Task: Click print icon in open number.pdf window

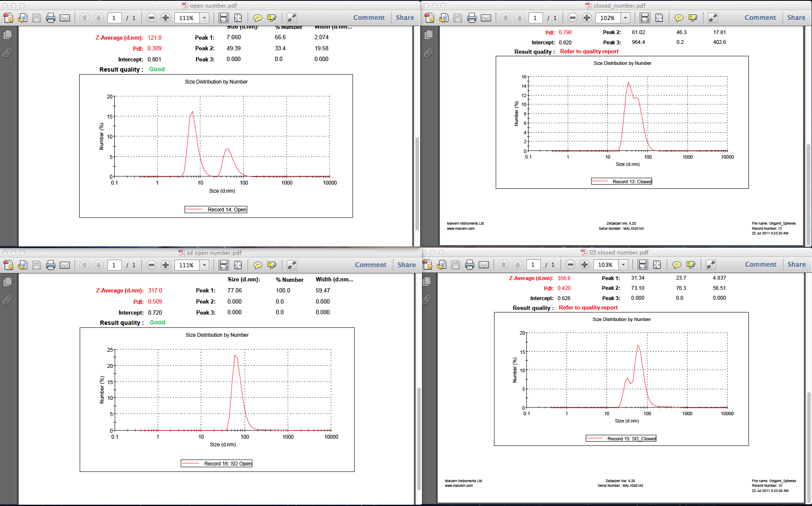Action: (x=51, y=18)
